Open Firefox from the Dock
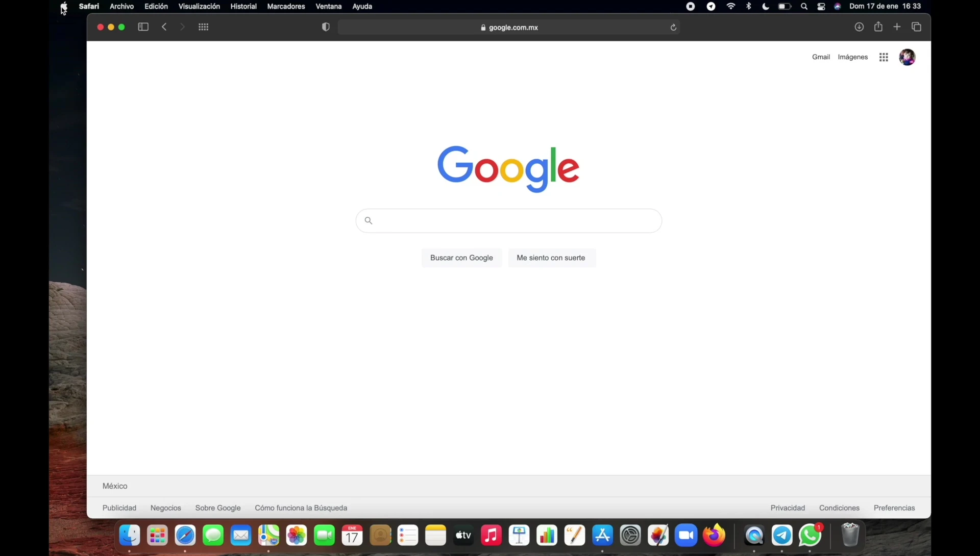 [714, 536]
